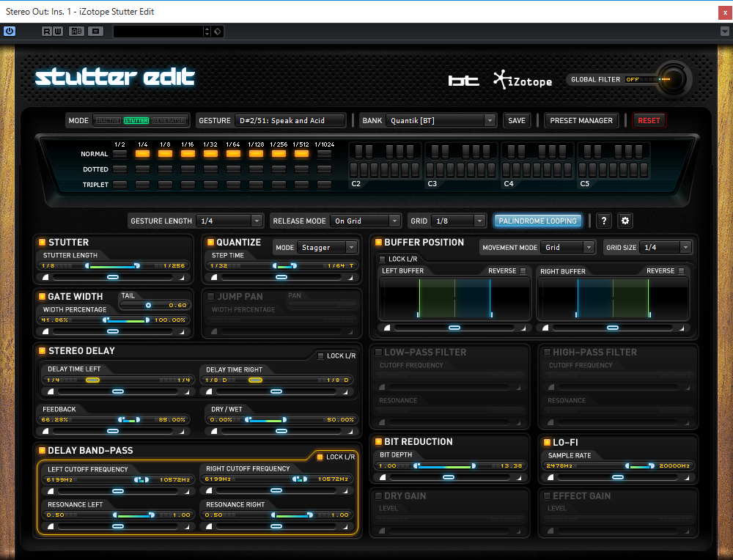Open the Gesture selector Speak and Acid
The image size is (733, 560).
[290, 121]
